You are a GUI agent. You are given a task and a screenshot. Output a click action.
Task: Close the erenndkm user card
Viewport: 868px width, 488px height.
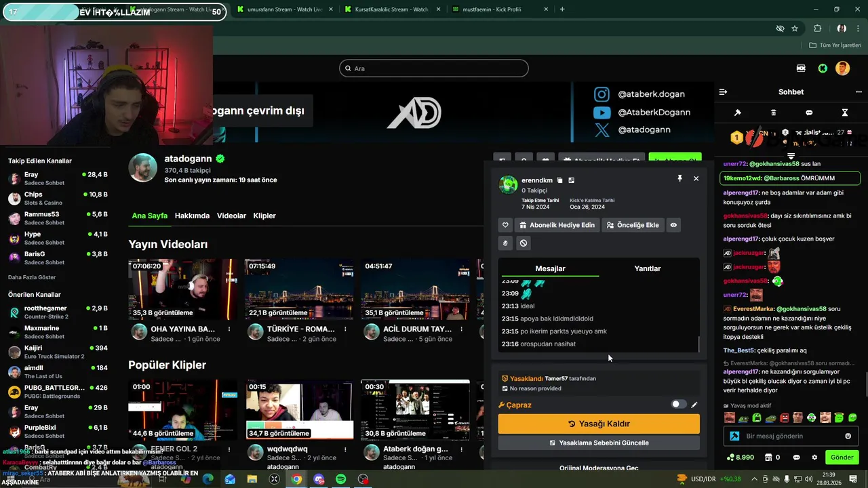coord(696,178)
